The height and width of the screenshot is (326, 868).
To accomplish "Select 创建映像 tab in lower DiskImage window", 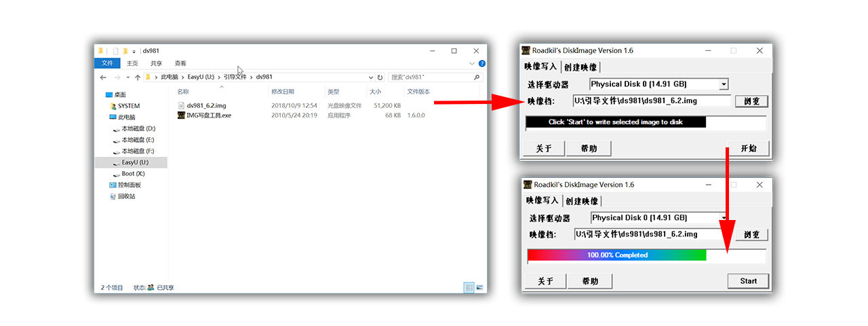I will tap(582, 201).
